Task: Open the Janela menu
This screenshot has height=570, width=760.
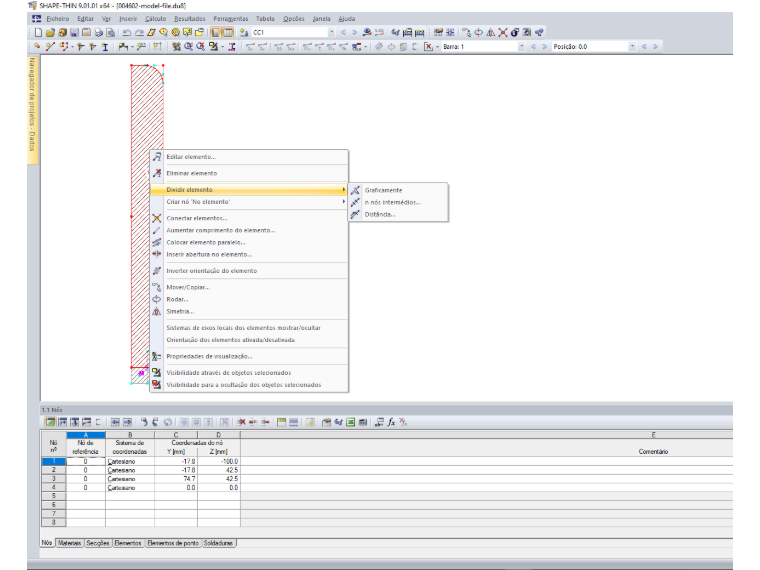Action: click(x=321, y=19)
